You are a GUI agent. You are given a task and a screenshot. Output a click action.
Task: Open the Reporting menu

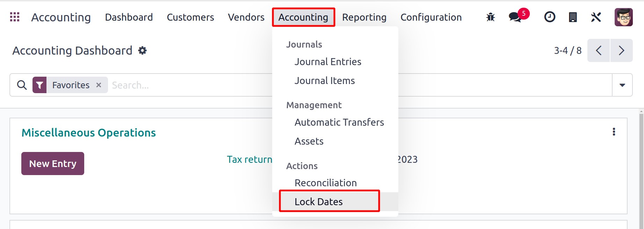click(364, 17)
